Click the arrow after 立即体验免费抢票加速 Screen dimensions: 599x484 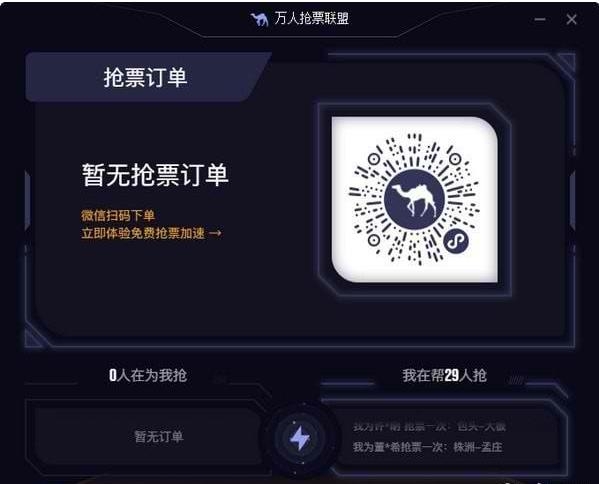(215, 233)
